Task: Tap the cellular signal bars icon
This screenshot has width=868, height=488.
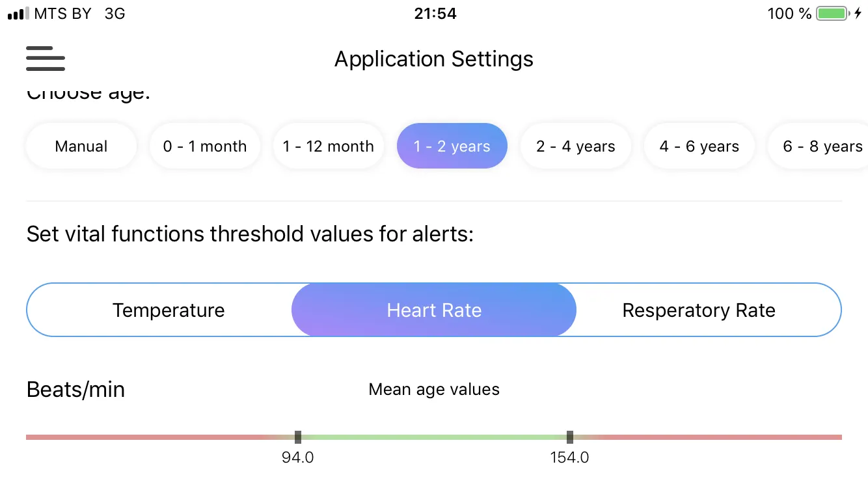Action: (18, 14)
